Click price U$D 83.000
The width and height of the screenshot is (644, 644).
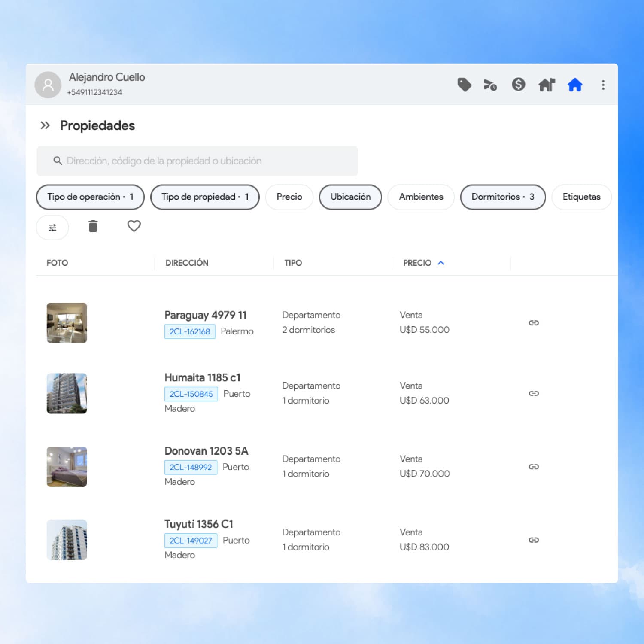pyautogui.click(x=424, y=547)
